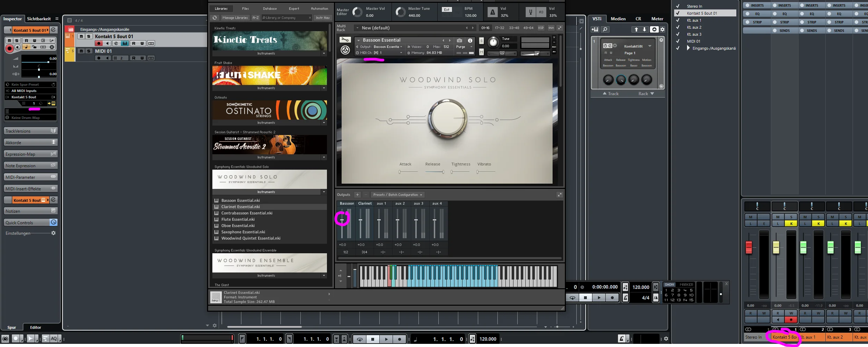Switch to the Medien tab
Screen dimensions: 868x347
618,19
